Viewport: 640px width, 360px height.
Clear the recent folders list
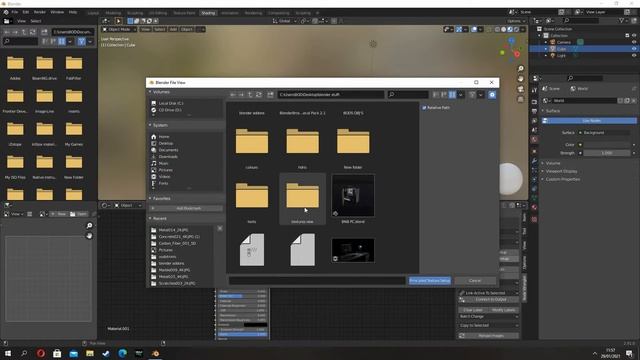coord(220,228)
